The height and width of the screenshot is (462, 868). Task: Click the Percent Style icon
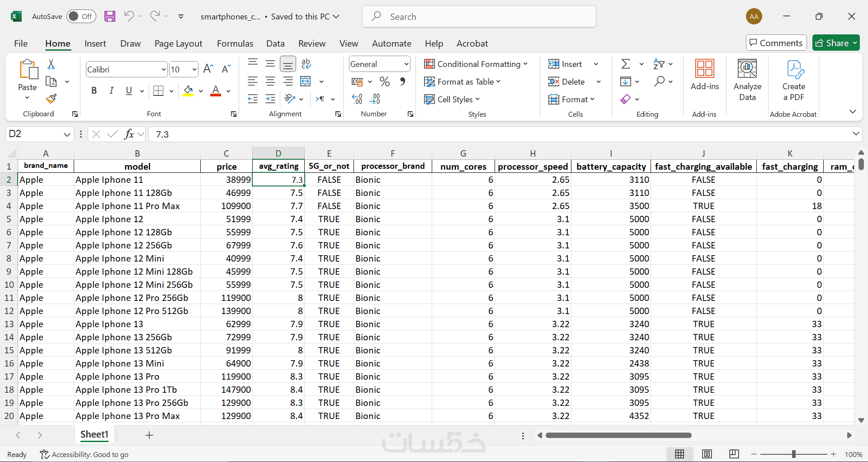tap(385, 81)
